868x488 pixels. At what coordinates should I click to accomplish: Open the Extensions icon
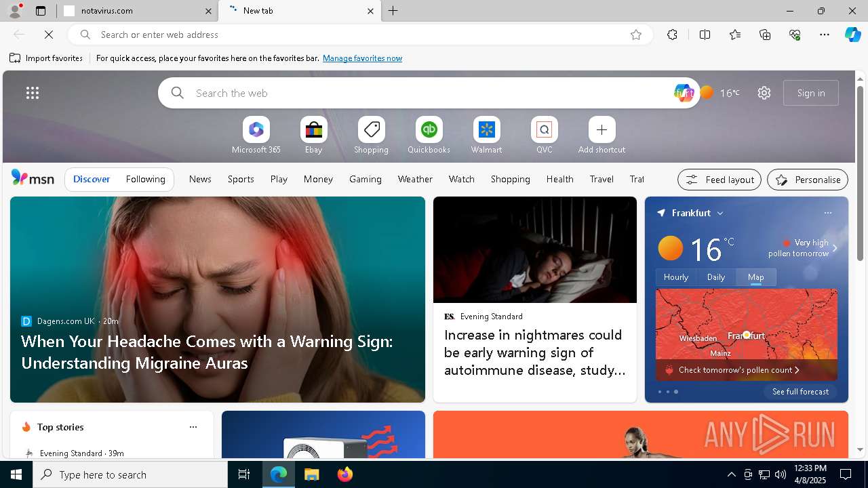click(672, 35)
